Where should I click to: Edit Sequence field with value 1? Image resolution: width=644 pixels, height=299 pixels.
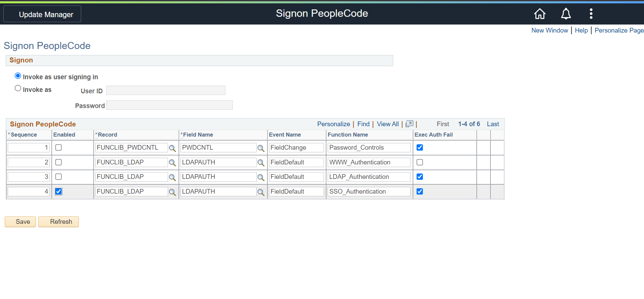[29, 148]
